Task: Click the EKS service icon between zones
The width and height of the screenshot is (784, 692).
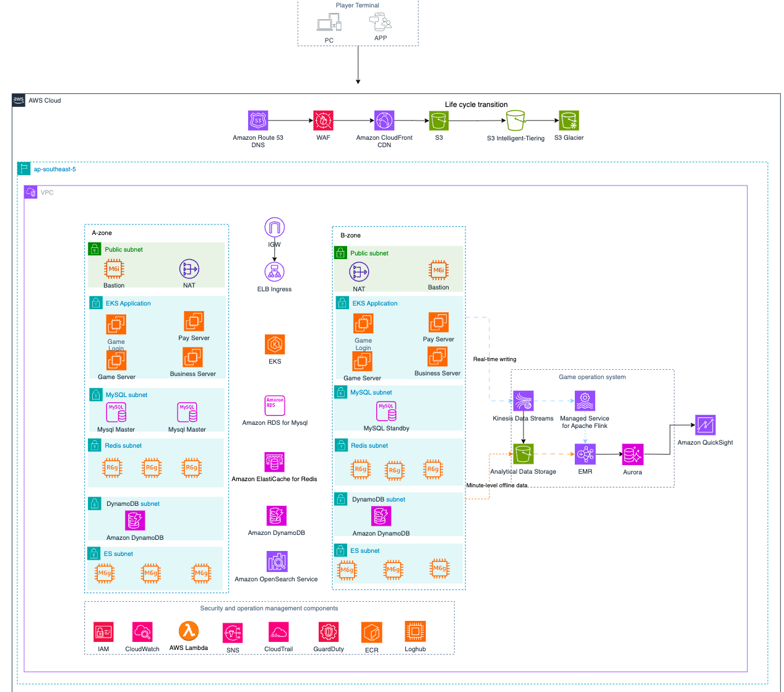Action: (274, 344)
